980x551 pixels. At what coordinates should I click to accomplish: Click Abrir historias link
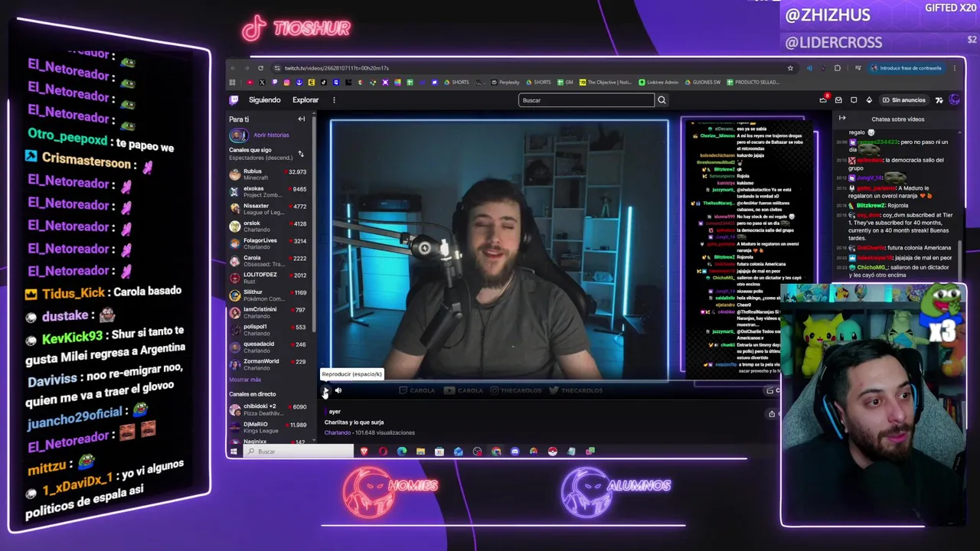coord(271,135)
